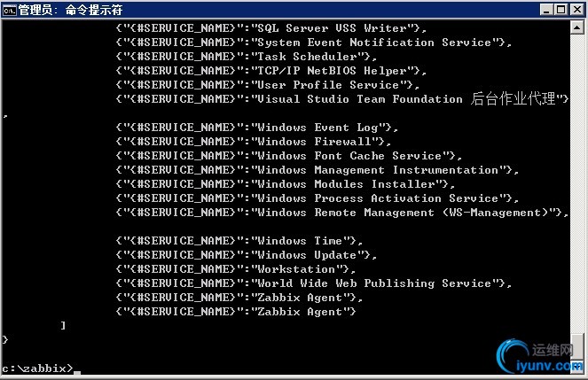The height and width of the screenshot is (380, 588).
Task: Maximize the command prompt window
Action: [561, 10]
